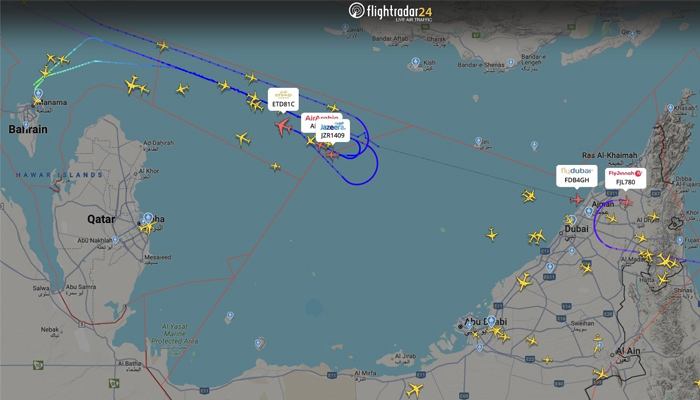The image size is (700, 400).
Task: Click the Khasab airport marker pin
Action: click(670, 108)
